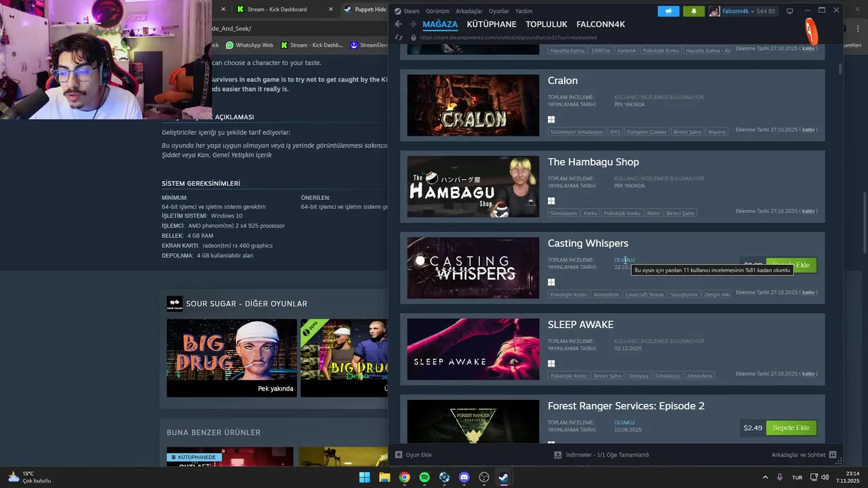
Task: Close the Stream - Kick Dashboard browser tab
Action: [331, 9]
